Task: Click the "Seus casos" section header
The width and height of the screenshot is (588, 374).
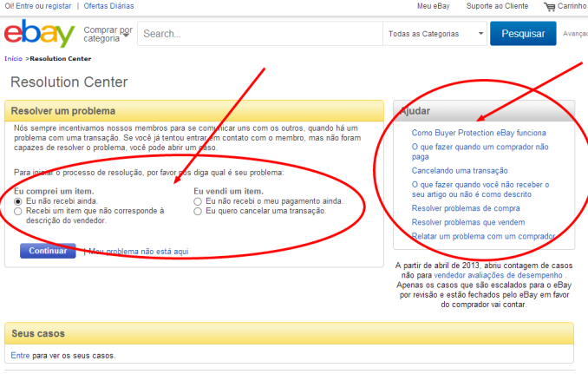Action: click(289, 333)
